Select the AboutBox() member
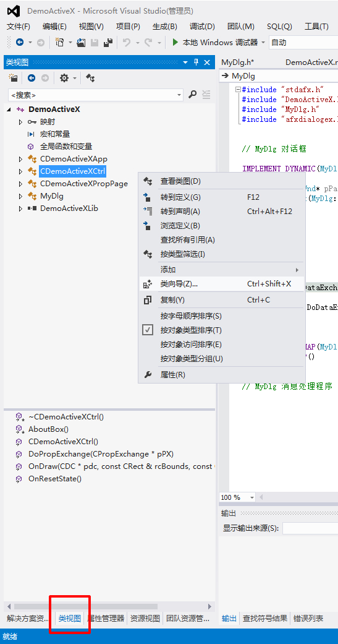Viewport: 338px width, 644px height. point(48,429)
